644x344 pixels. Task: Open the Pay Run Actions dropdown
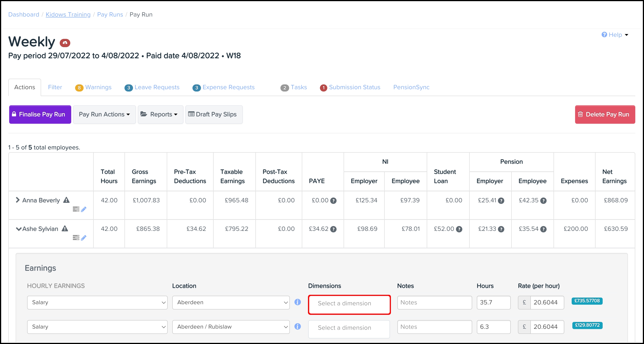[x=104, y=115]
